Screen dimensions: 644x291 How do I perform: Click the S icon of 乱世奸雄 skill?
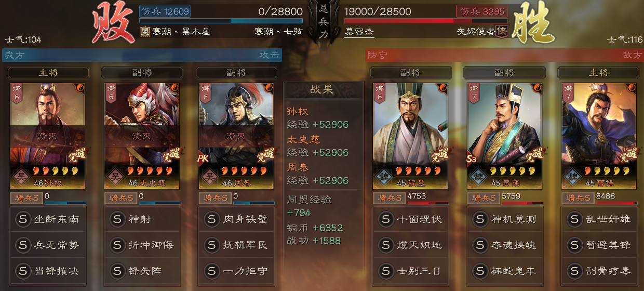(x=574, y=219)
